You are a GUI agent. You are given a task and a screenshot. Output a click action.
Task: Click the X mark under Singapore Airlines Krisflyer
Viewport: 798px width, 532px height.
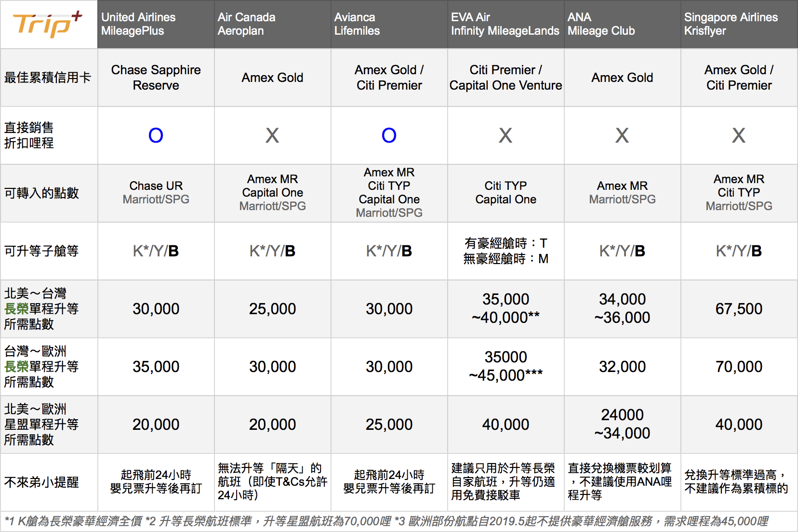[x=739, y=135]
